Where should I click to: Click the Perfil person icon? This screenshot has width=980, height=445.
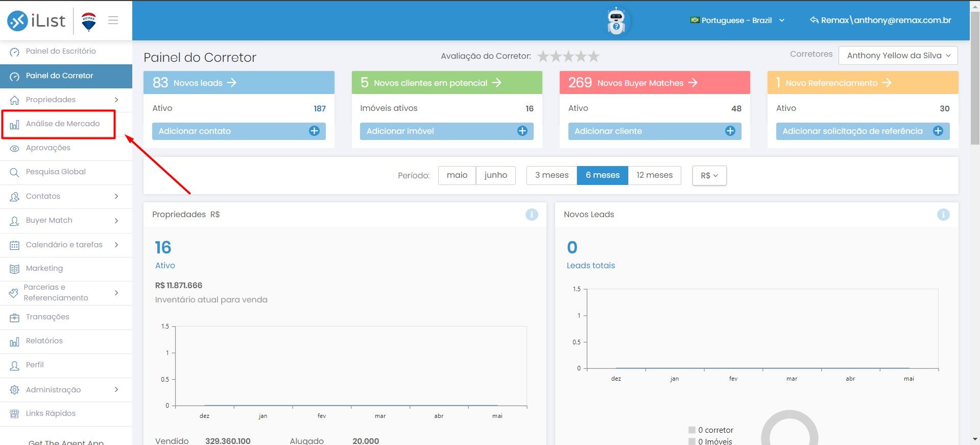point(15,365)
